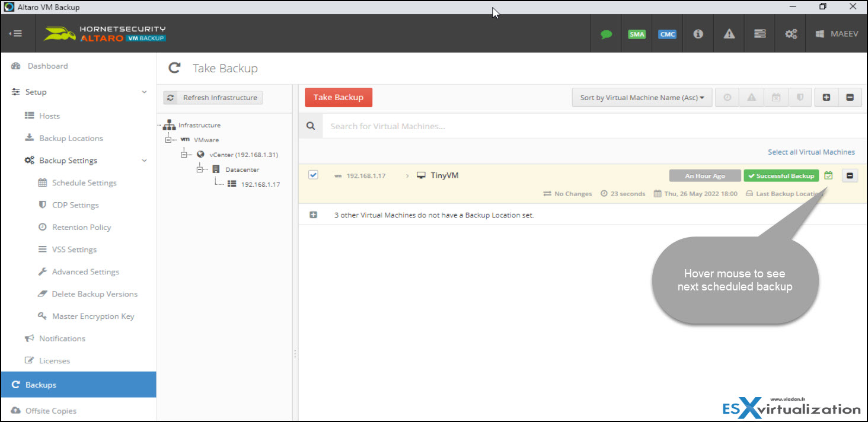Open Delete Backup Versions

click(94, 294)
